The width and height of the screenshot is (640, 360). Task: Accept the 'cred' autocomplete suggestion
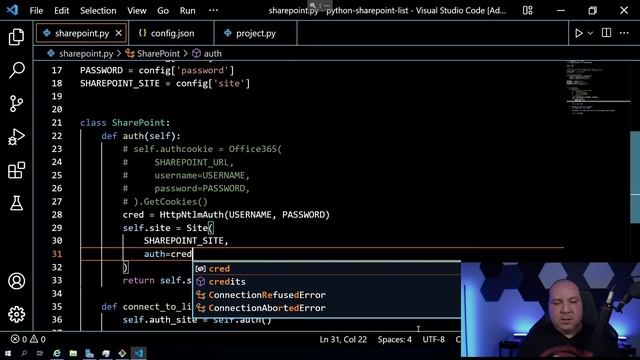click(x=327, y=269)
